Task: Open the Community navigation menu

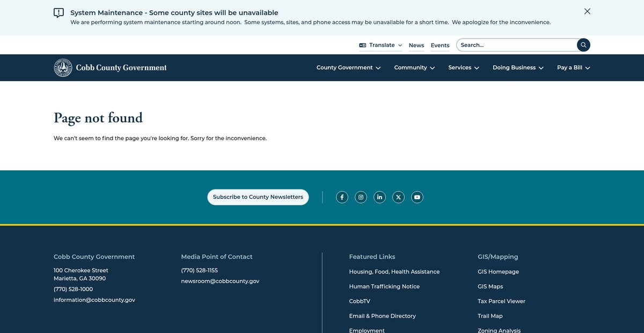Action: tap(414, 68)
